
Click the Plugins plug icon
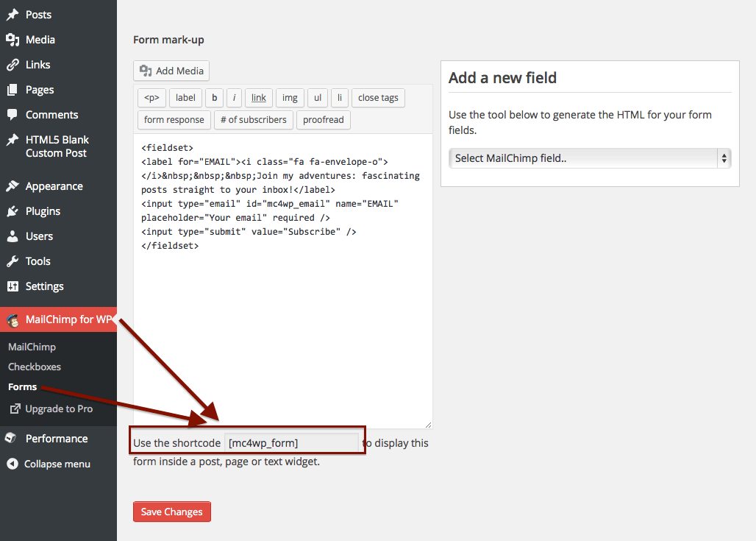click(13, 211)
